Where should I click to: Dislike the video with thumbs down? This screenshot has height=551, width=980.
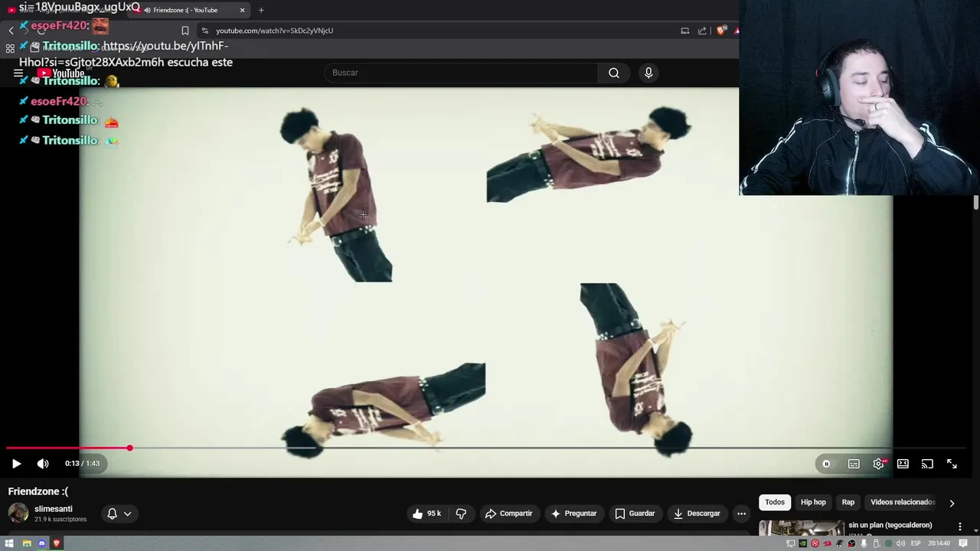pyautogui.click(x=461, y=514)
